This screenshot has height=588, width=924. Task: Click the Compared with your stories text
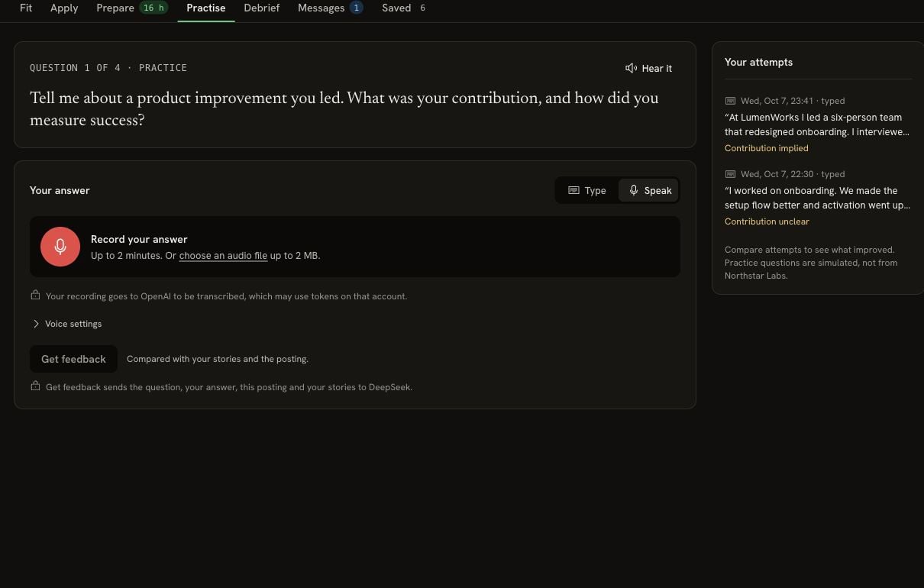[218, 359]
